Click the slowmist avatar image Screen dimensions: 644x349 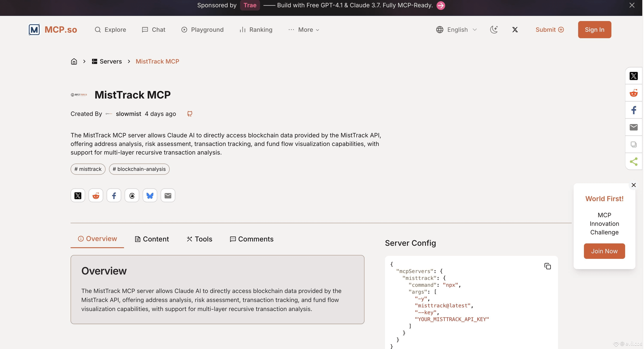pos(109,114)
